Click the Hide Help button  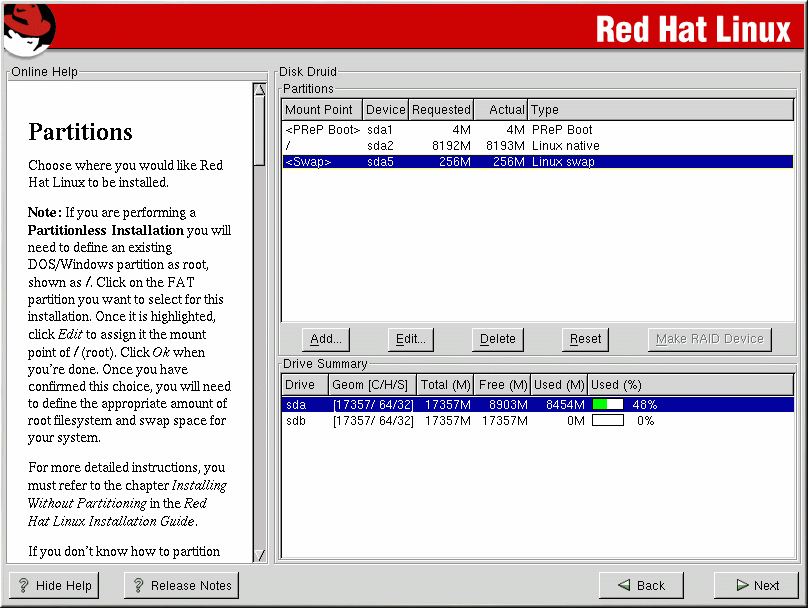pyautogui.click(x=54, y=586)
